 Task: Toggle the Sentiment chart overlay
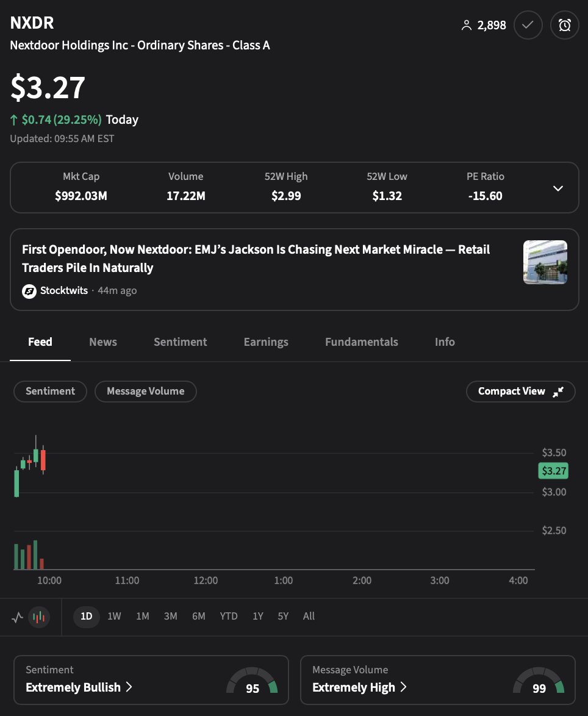tap(50, 391)
